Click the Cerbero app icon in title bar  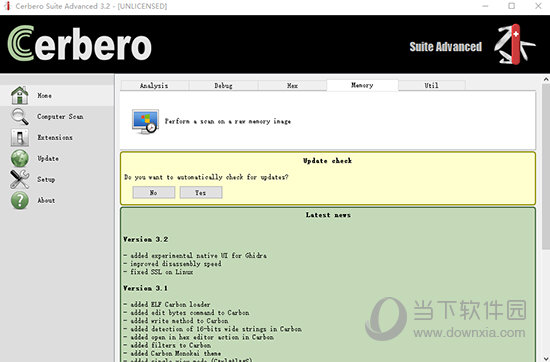pyautogui.click(x=7, y=6)
